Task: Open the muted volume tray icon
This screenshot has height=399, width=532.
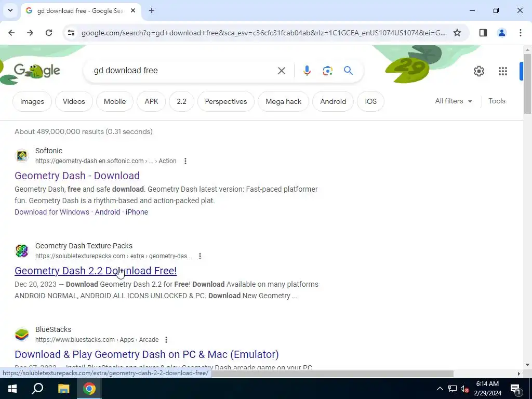Action: pos(464,389)
